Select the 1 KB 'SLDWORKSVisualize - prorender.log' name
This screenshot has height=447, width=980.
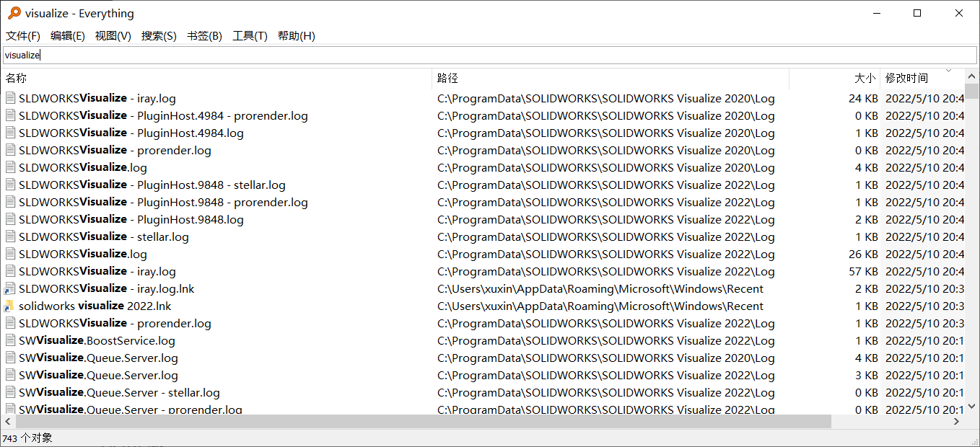click(115, 323)
